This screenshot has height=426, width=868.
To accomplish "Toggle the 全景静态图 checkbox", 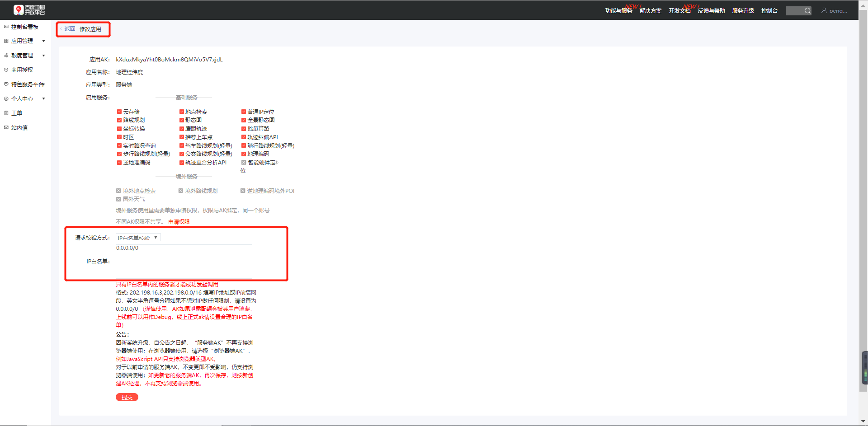I will coord(244,120).
